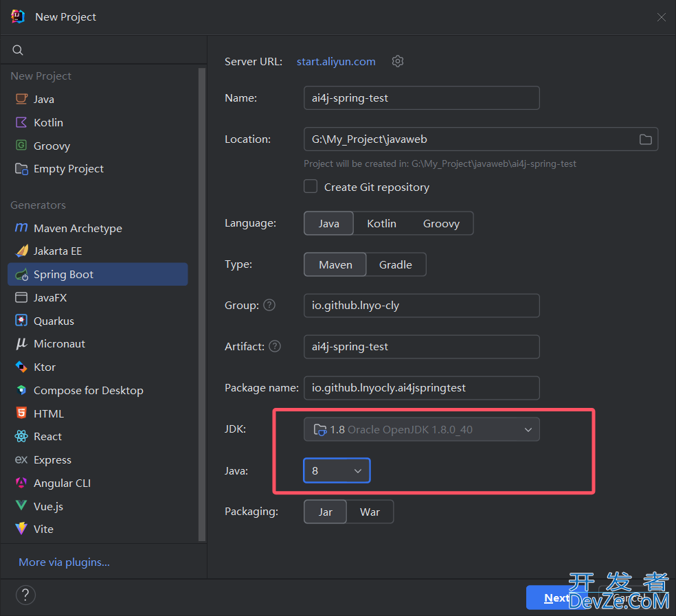The image size is (676, 616).
Task: Click the Spring Boot leaf icon
Action: (21, 275)
